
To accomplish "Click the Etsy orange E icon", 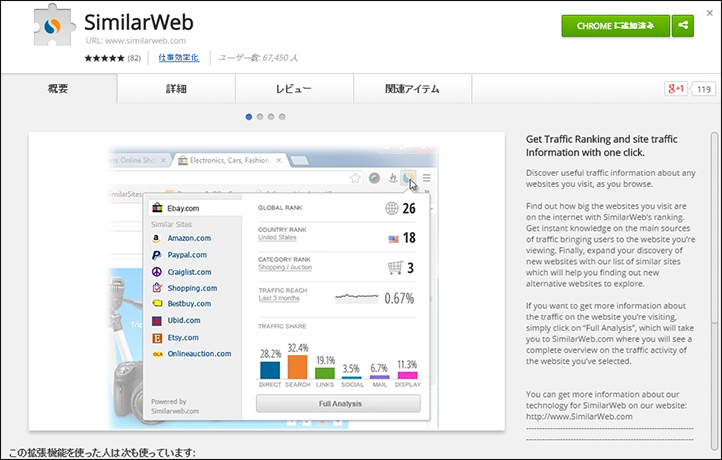I will click(157, 338).
